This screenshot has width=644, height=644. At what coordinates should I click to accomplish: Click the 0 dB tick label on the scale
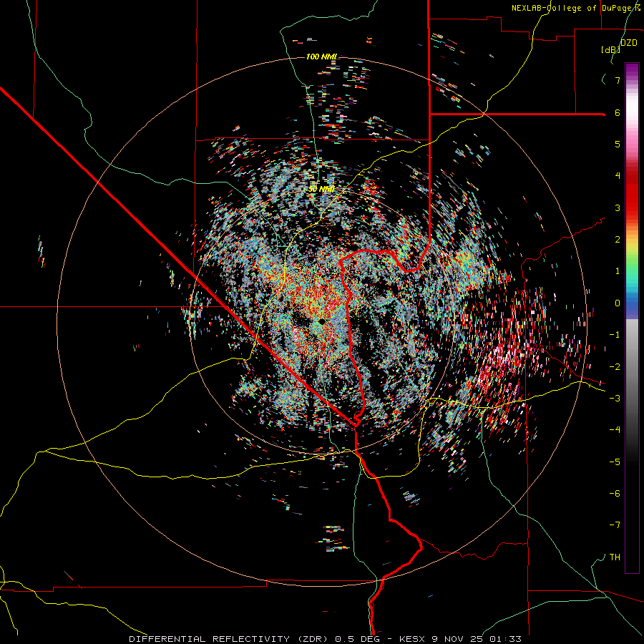618,303
